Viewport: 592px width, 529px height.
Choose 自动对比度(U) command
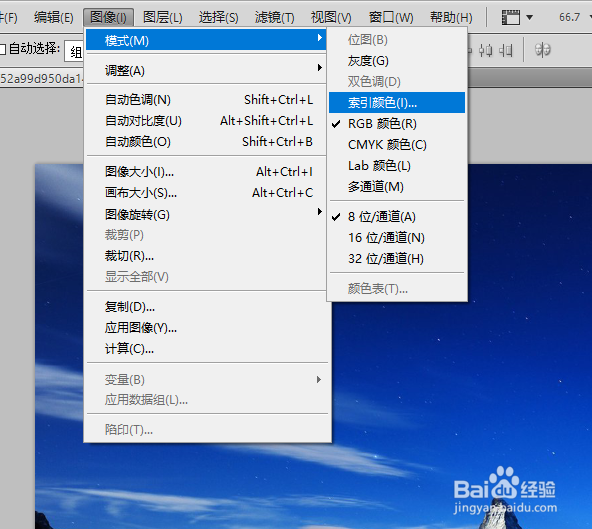[x=206, y=121]
